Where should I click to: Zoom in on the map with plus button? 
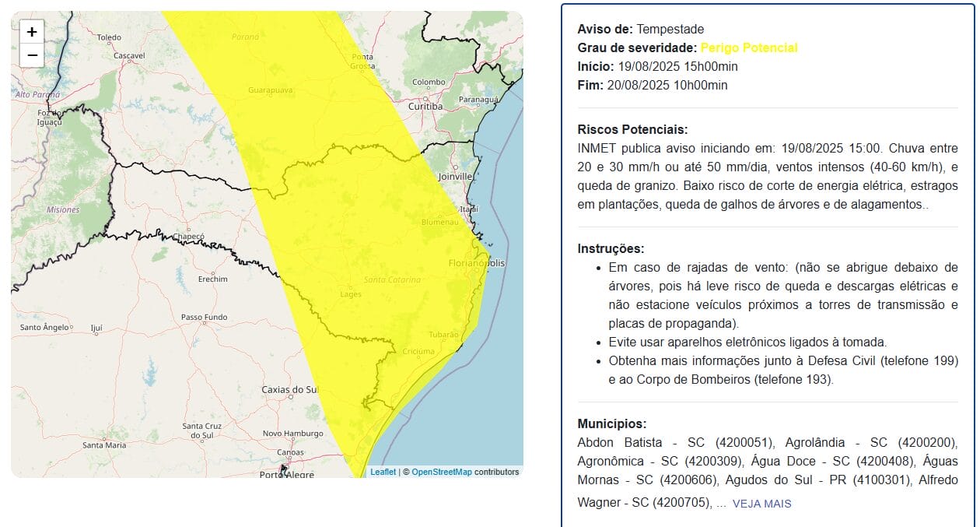tap(32, 32)
